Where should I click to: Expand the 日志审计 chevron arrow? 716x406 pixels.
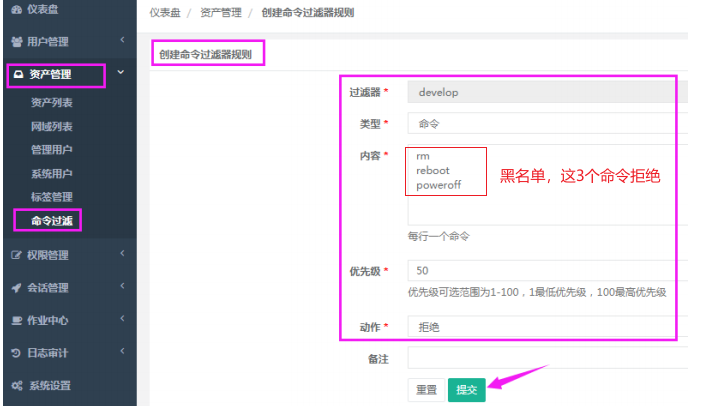pyautogui.click(x=122, y=351)
